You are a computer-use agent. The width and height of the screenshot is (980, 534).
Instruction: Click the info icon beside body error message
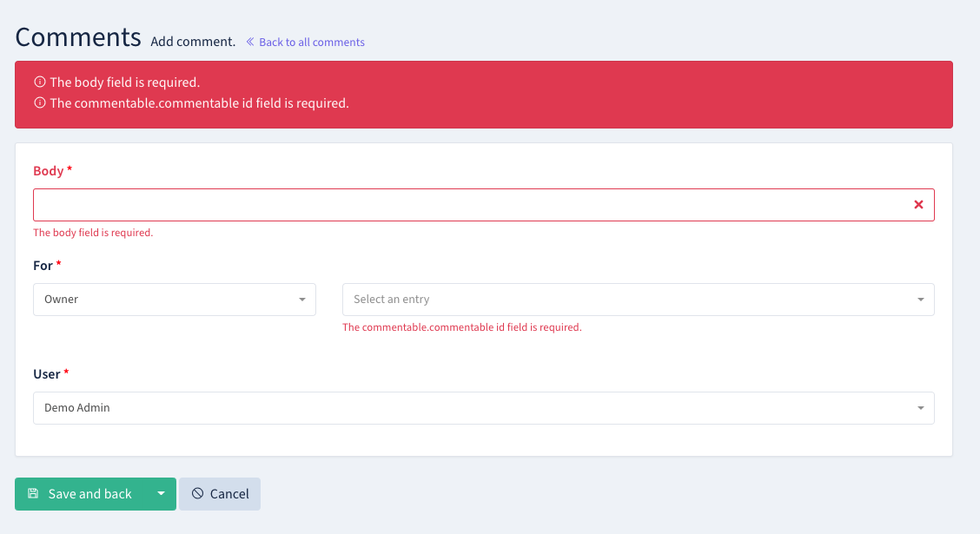[x=39, y=81]
